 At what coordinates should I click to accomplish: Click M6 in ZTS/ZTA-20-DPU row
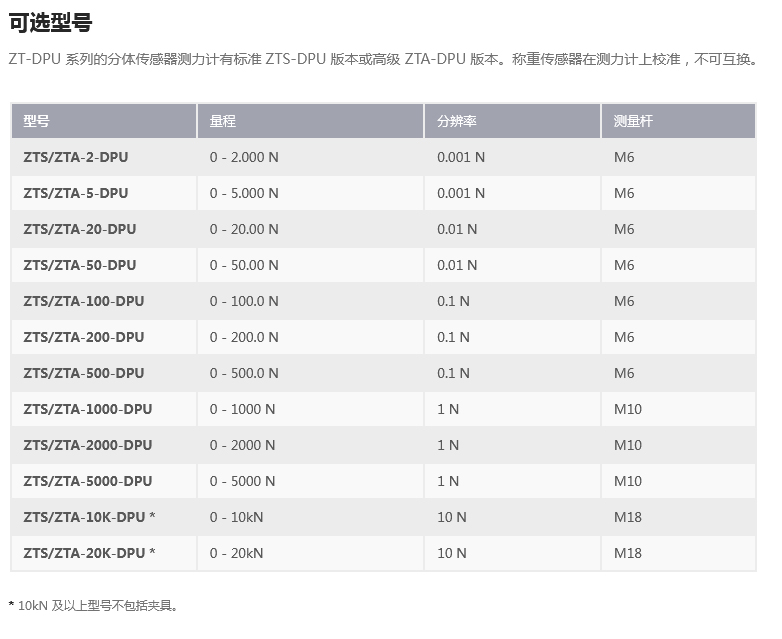624,229
